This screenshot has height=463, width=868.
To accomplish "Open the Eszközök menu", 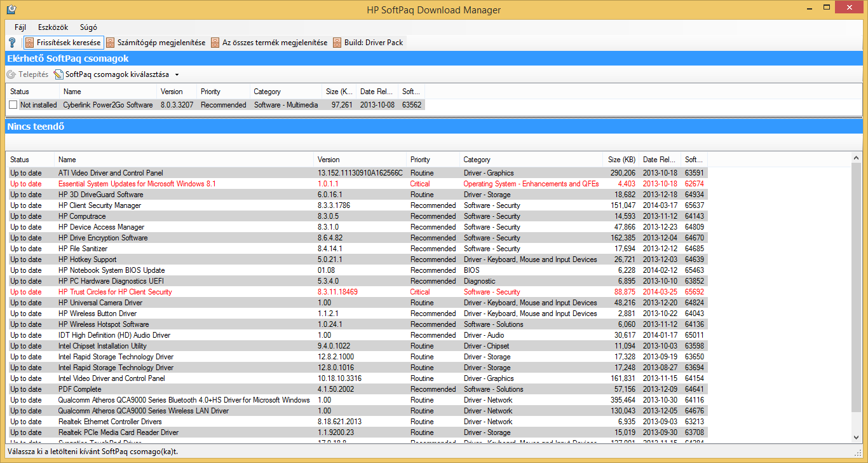I will tap(53, 27).
